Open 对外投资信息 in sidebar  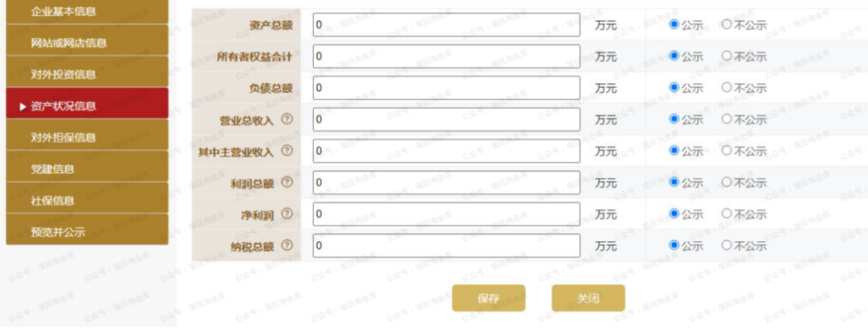point(87,74)
